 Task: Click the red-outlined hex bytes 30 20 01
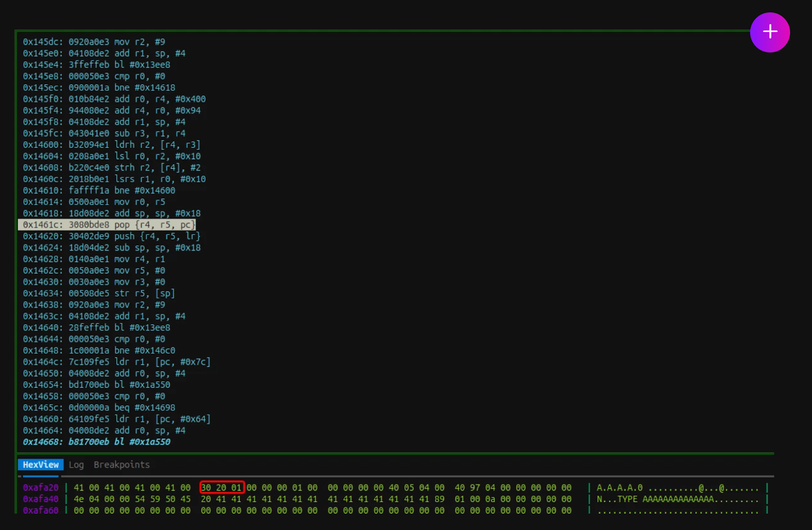pyautogui.click(x=222, y=487)
